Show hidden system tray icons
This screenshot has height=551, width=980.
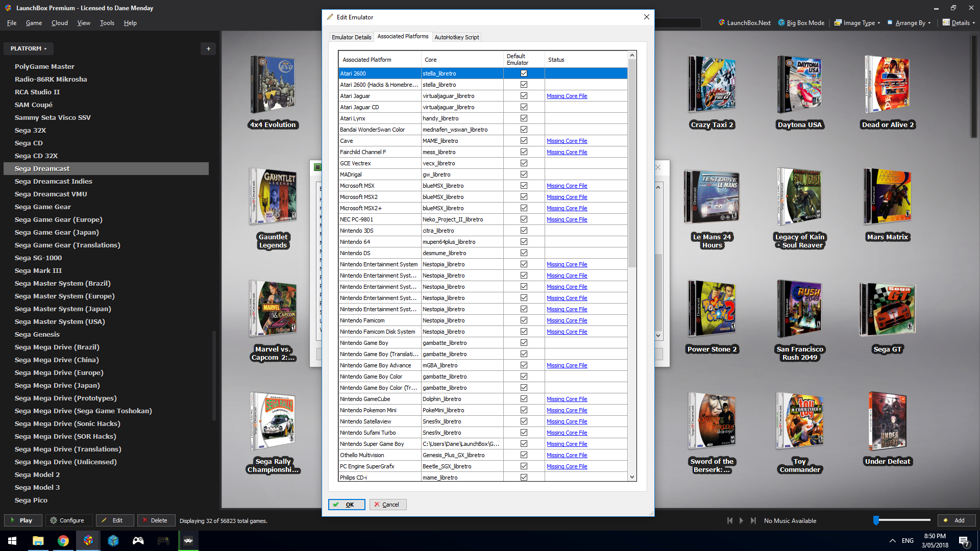[892, 541]
